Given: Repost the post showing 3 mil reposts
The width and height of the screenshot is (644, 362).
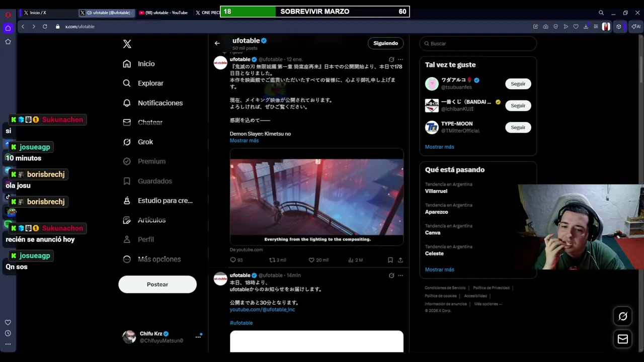Looking at the screenshot, I should [x=278, y=260].
